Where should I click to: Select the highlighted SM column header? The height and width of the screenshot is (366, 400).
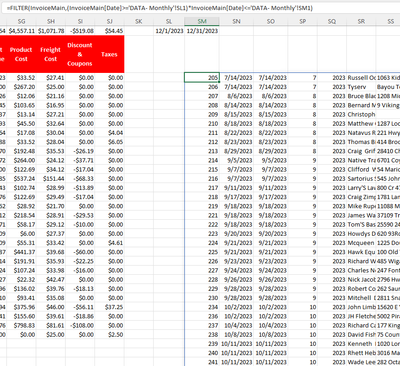pos(202,21)
